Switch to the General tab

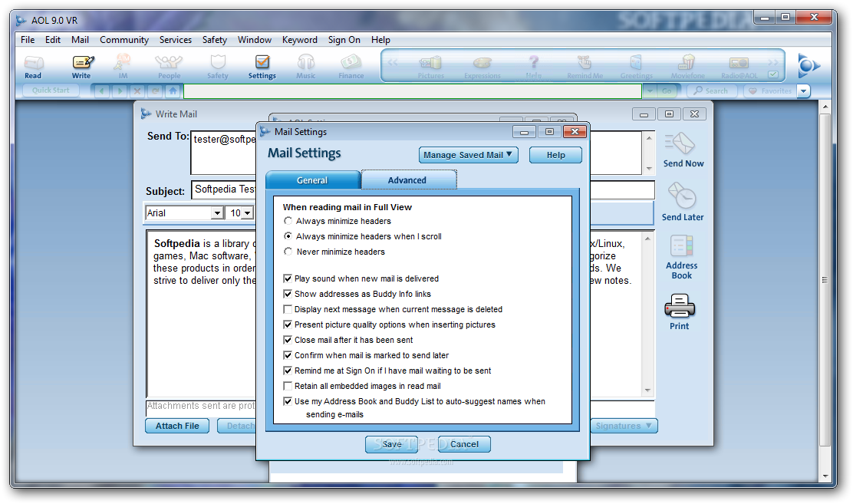312,180
